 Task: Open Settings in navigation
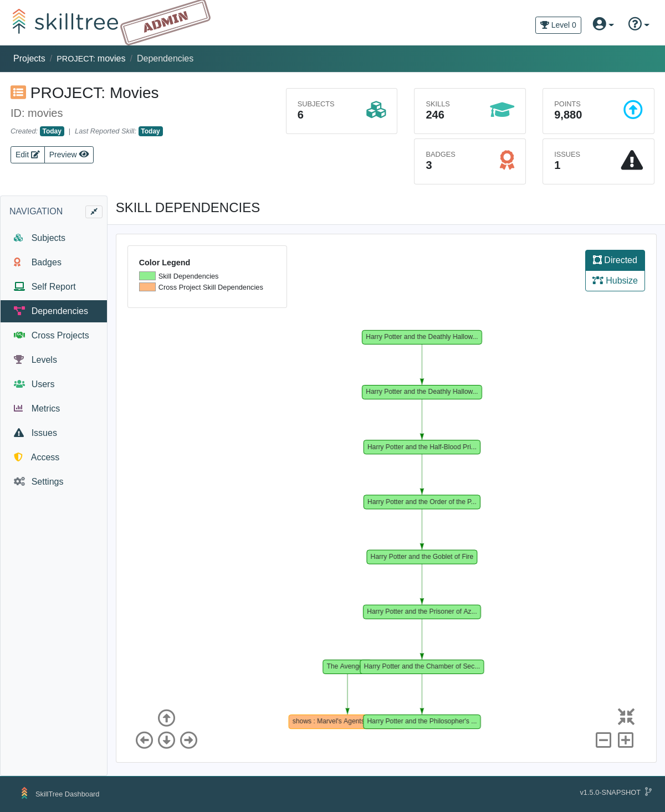point(54,482)
